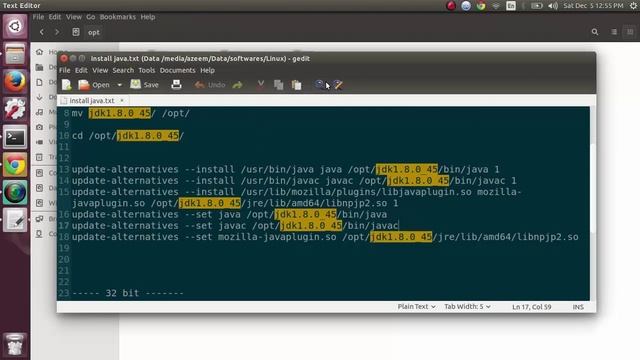Open Trash in the launcher
Screen dimensions: 640x360
coord(15,344)
